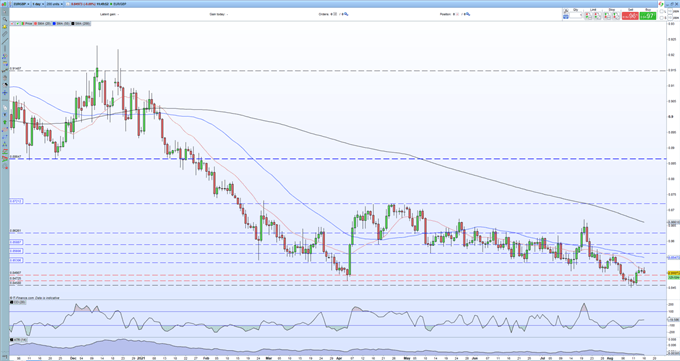
Task: Open the price alert bell tool
Action: coord(5,26)
